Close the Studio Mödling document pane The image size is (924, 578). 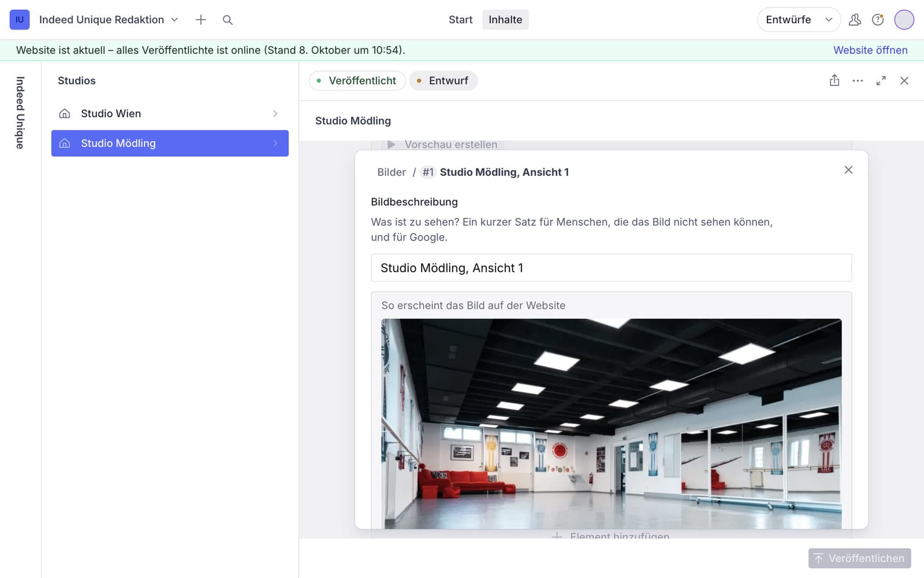pyautogui.click(x=904, y=81)
